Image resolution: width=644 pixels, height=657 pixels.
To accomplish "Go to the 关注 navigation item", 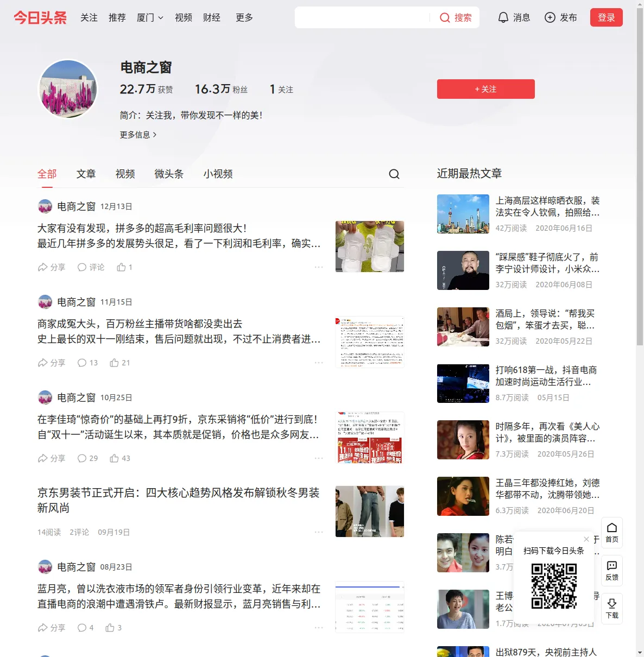I will point(89,18).
